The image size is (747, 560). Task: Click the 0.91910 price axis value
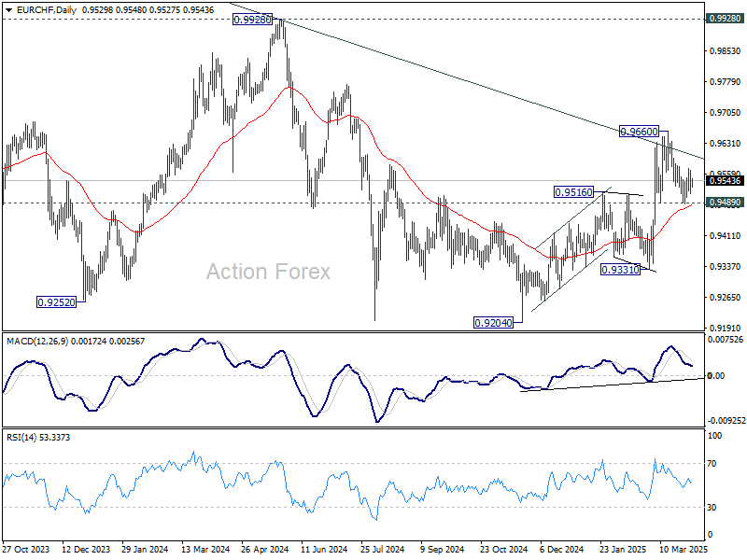(726, 329)
